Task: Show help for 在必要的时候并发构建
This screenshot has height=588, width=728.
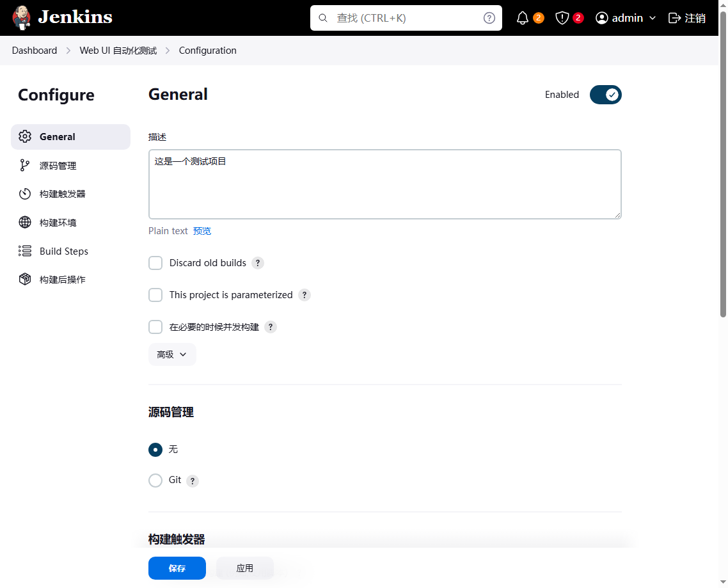Action: click(270, 327)
